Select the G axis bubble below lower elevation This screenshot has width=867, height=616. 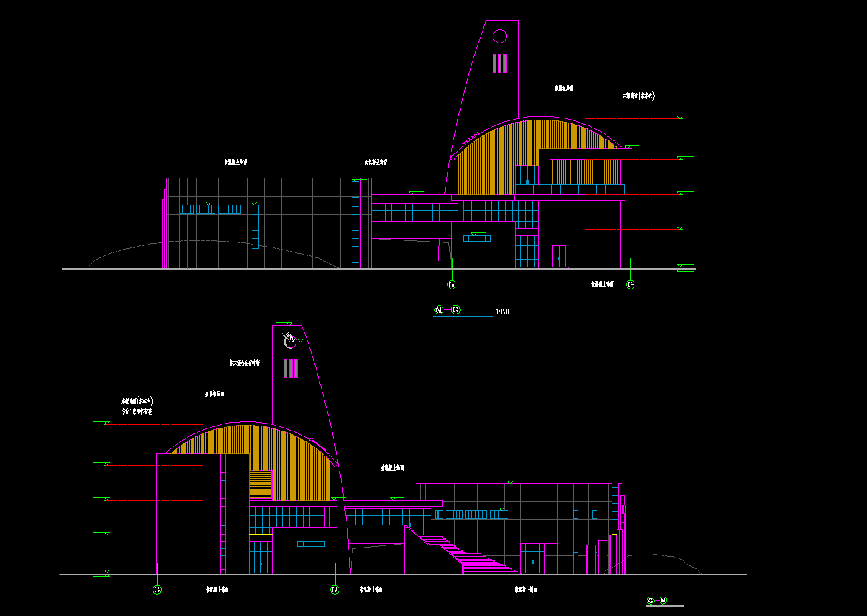157,590
